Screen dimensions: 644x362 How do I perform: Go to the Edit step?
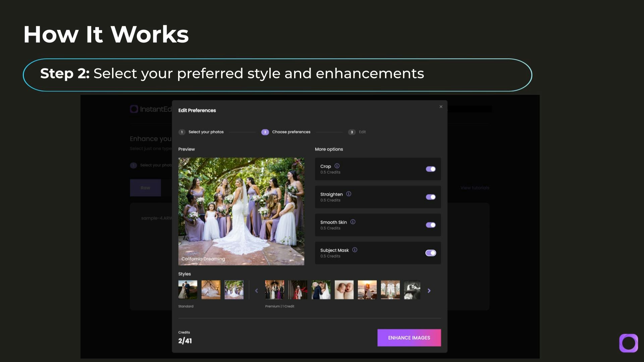click(362, 132)
